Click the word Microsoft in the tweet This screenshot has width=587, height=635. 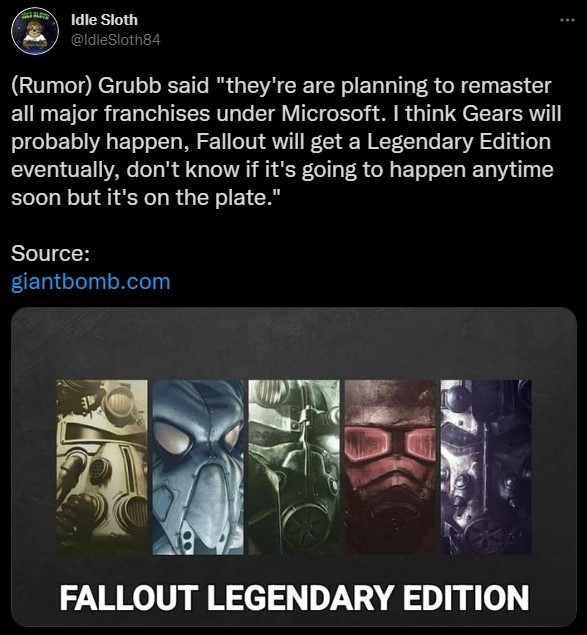(x=332, y=113)
